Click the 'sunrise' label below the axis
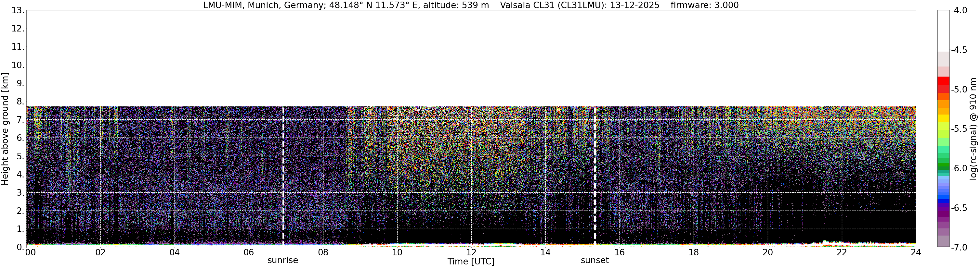980x268 pixels. [x=283, y=261]
